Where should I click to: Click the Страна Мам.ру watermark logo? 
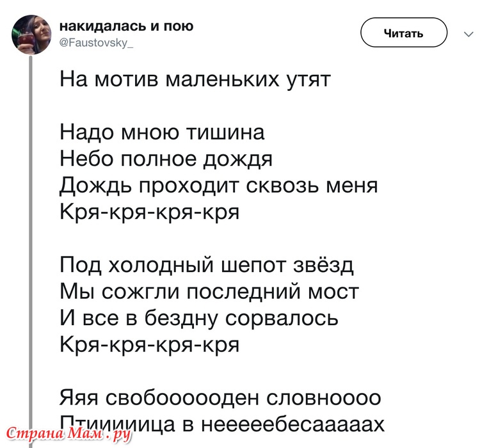coord(68,434)
